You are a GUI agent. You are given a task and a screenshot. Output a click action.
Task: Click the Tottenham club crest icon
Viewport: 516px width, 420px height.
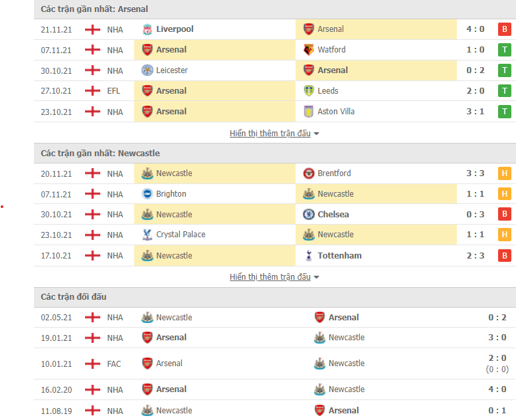tap(309, 255)
